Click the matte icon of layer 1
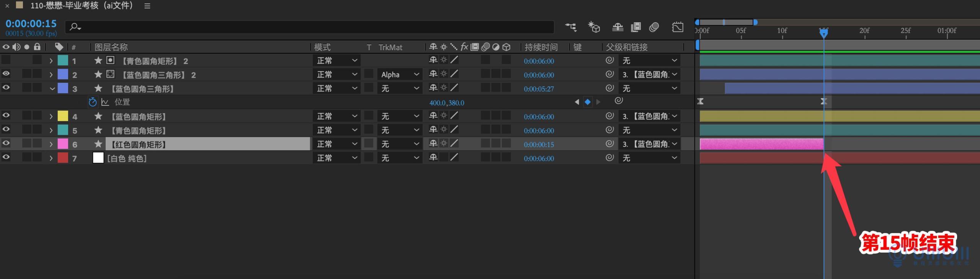Viewport: 980px width, 279px height. pos(110,60)
